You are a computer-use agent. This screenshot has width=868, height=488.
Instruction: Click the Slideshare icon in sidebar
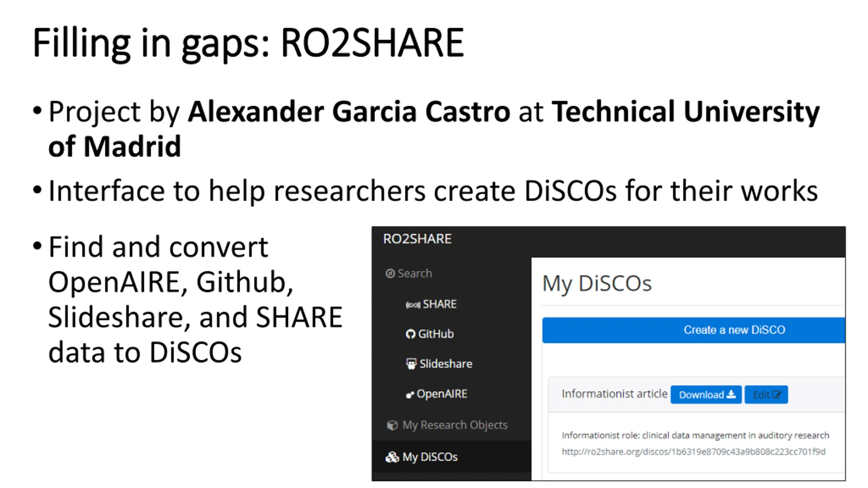(411, 364)
